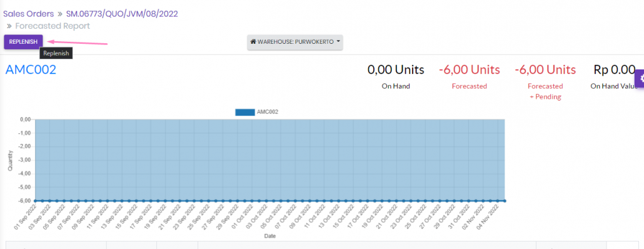
Task: Click the -6,00 Units Forecasted value
Action: tap(470, 70)
